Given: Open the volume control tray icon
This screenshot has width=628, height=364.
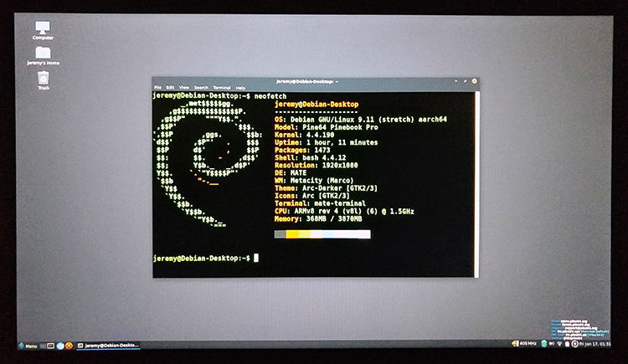Looking at the screenshot, I should click(x=552, y=344).
